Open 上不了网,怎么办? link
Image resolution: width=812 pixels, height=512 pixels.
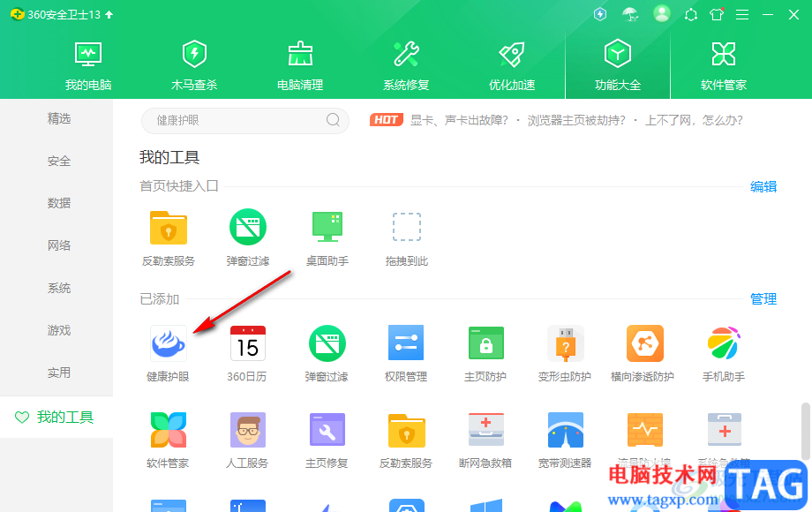(694, 120)
